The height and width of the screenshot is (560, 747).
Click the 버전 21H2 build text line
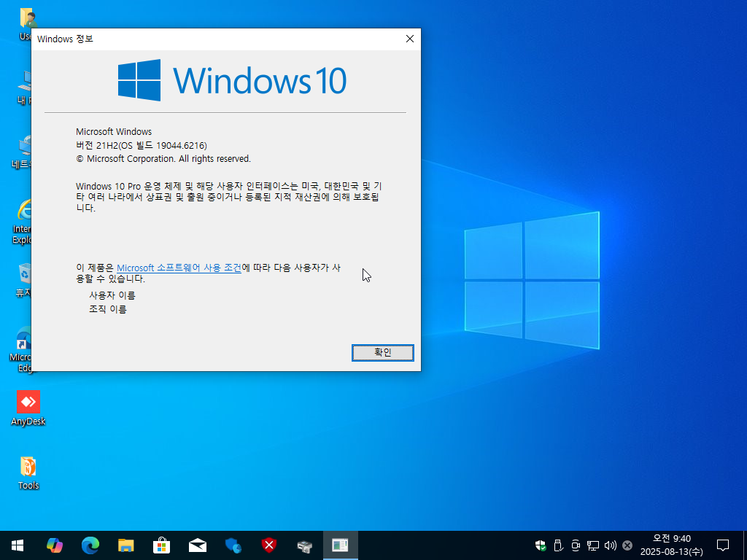coord(142,145)
